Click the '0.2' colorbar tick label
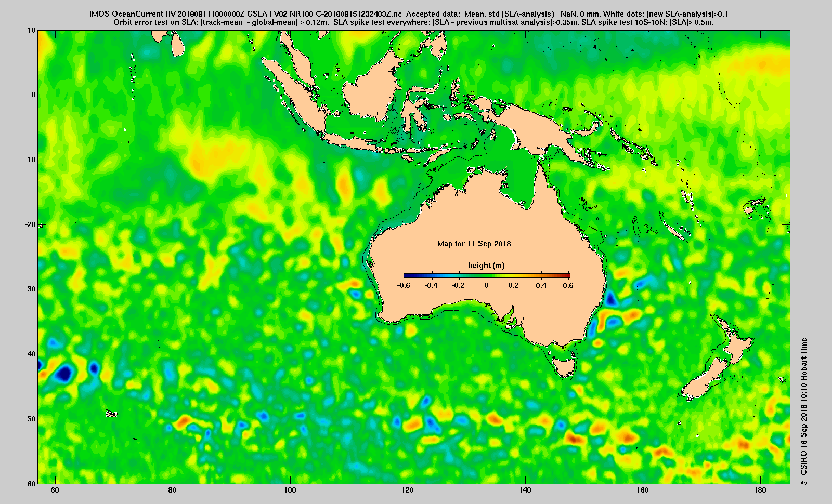832x504 pixels. tap(514, 285)
